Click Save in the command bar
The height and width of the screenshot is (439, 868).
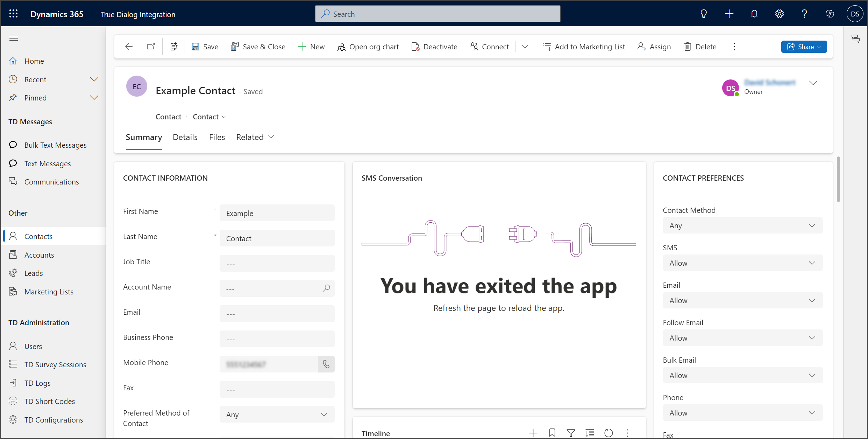[205, 47]
